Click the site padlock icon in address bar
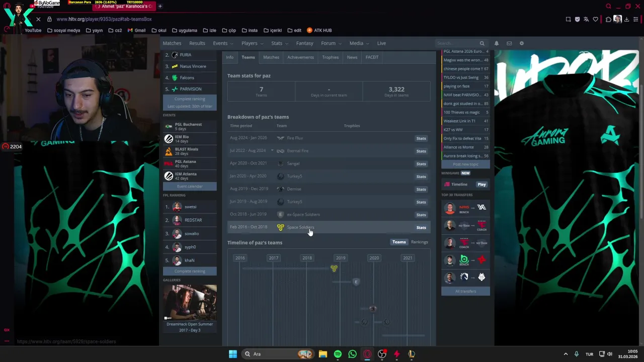The width and height of the screenshot is (644, 362). tap(49, 19)
